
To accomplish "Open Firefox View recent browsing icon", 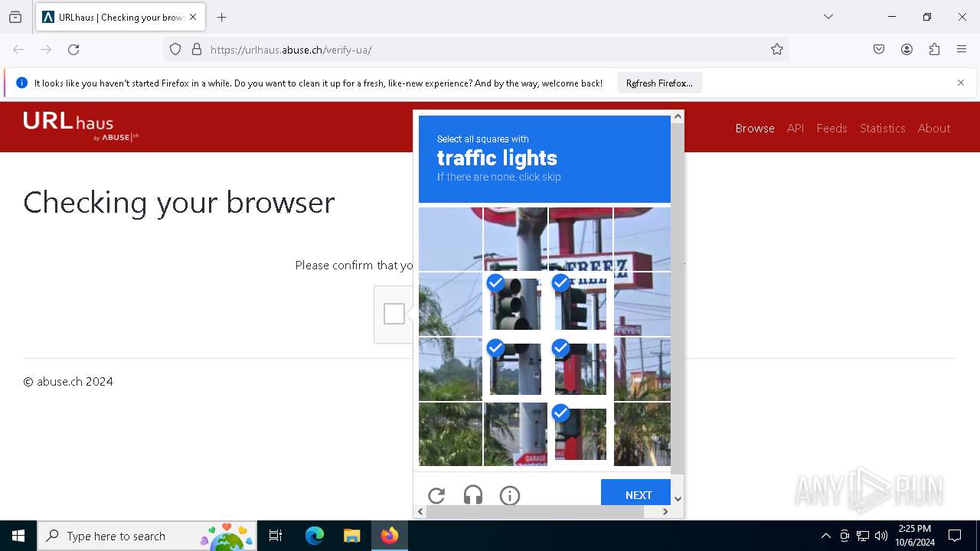I will (15, 17).
